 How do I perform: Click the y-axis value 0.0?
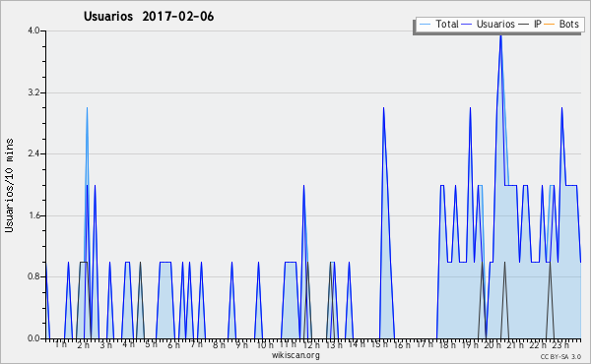(33, 338)
